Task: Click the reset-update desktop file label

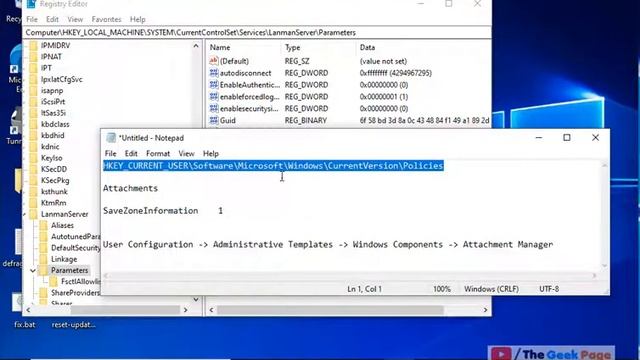Action: [73, 325]
